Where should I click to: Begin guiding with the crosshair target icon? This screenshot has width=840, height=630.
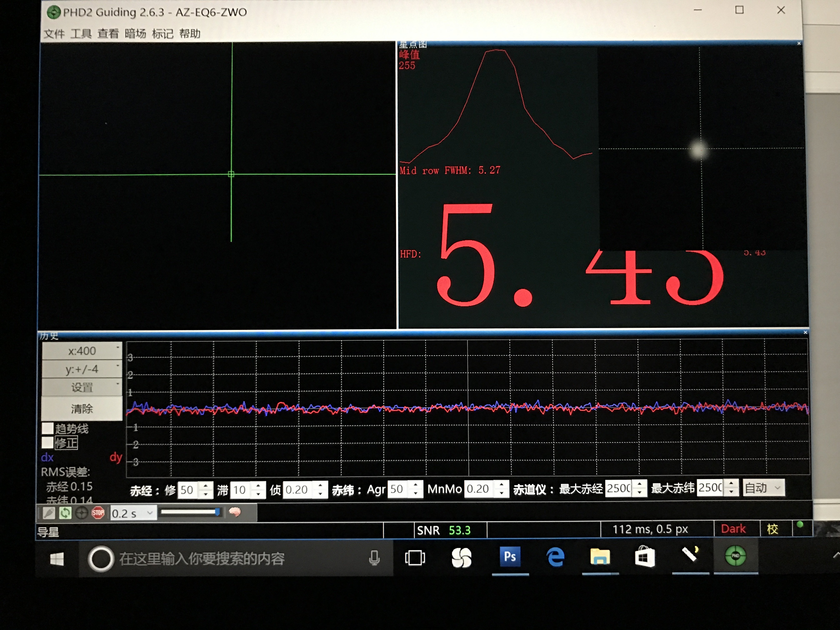[x=81, y=513]
